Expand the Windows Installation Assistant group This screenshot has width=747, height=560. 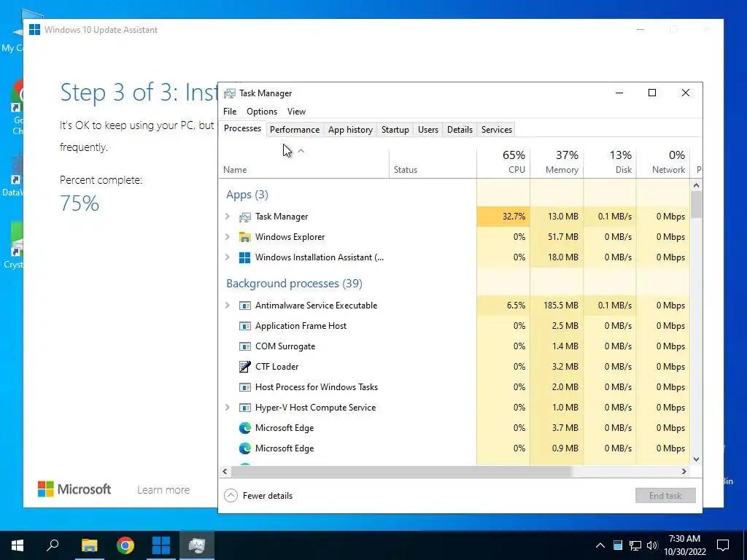(228, 257)
